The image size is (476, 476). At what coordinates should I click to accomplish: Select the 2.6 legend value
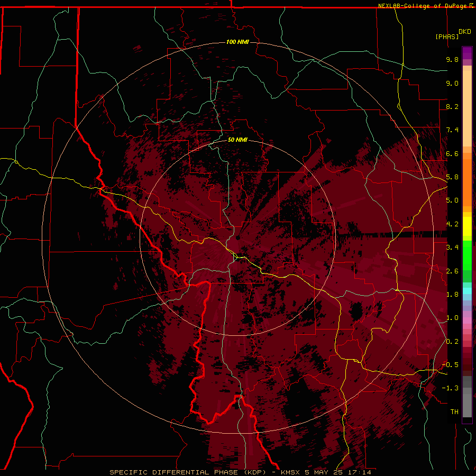click(452, 271)
